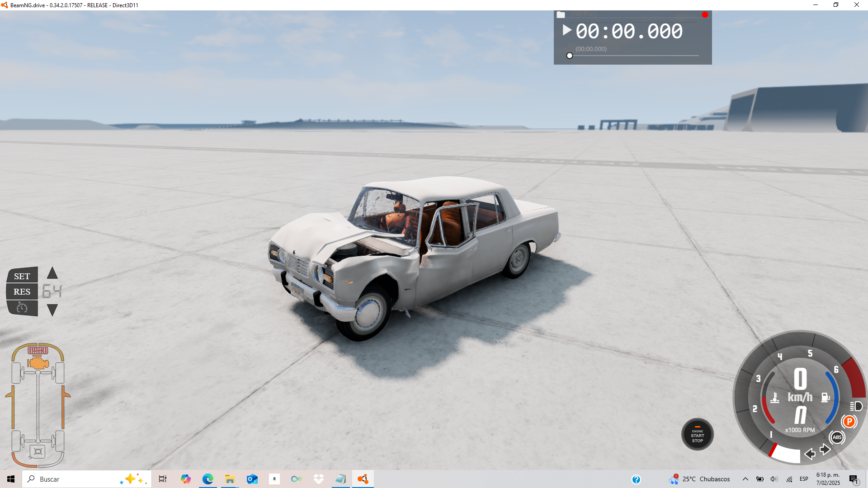Click the radiator icon in damage diagram
This screenshot has width=868, height=488.
pyautogui.click(x=38, y=350)
